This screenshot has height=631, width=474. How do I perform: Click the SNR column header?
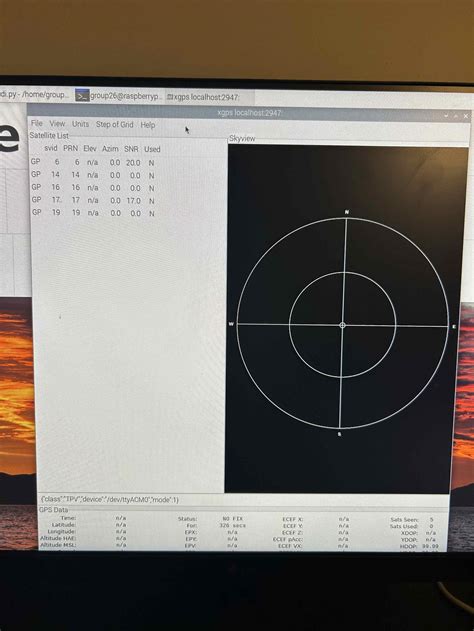pos(131,149)
